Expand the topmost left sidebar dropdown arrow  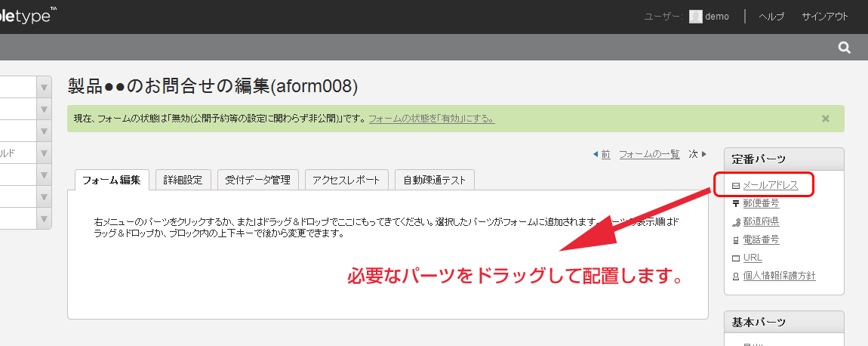44,88
